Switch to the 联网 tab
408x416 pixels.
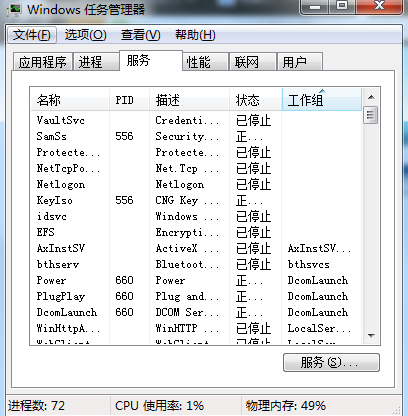[253, 62]
